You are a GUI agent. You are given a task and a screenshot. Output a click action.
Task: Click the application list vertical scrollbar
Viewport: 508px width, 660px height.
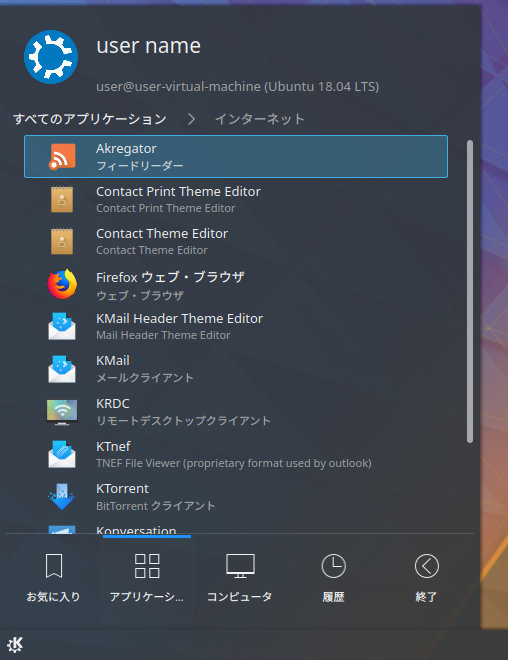[x=470, y=291]
